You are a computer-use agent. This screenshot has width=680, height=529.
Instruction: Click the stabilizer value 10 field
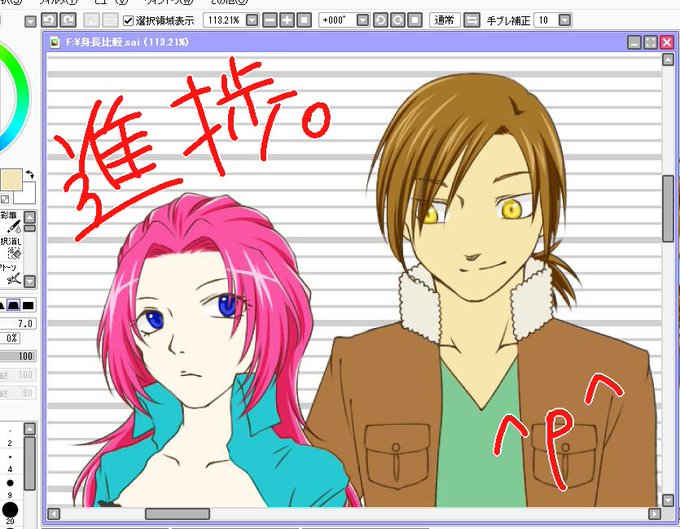tap(546, 20)
